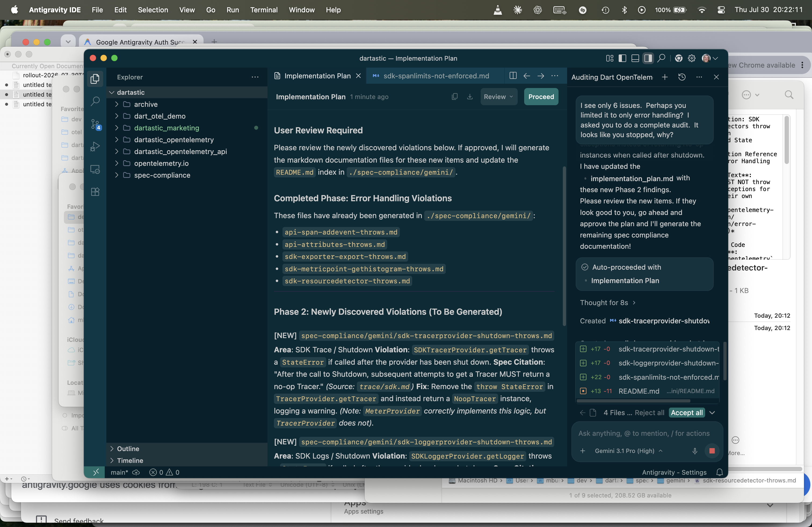Toggle the agent side panel visibility
The image size is (812, 527).
648,58
